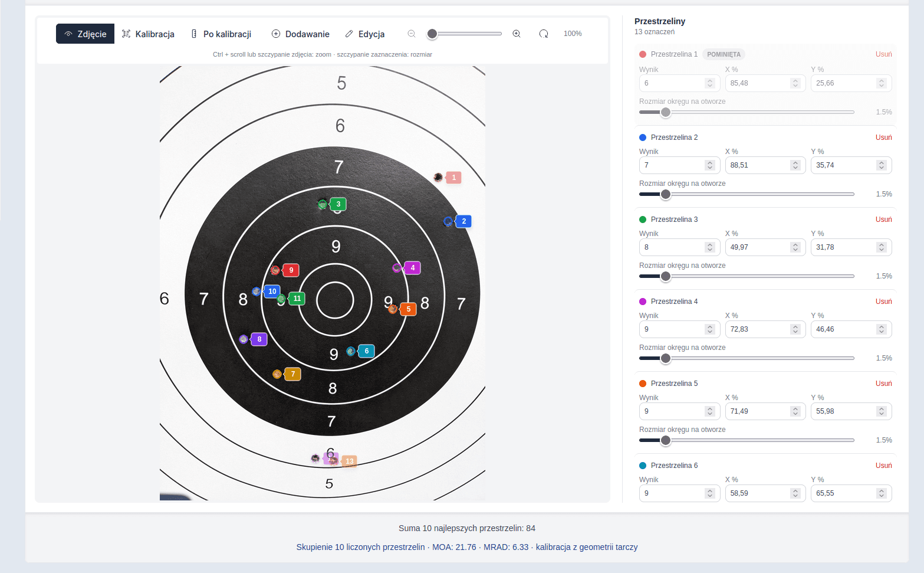The width and height of the screenshot is (924, 573).
Task: Click 'Suma 10 najlepszych przestrzelin: 84' text
Action: coord(467,528)
